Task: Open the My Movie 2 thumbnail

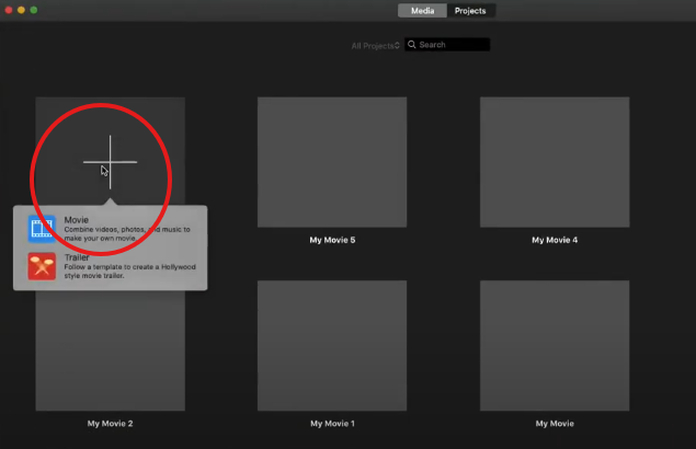Action: tap(110, 351)
